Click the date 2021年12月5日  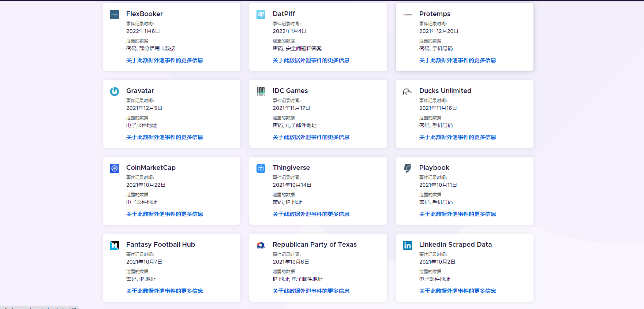pos(144,108)
